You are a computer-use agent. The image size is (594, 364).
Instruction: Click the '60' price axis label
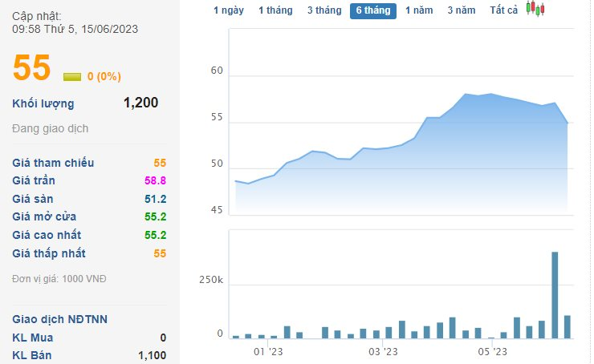[x=217, y=71]
